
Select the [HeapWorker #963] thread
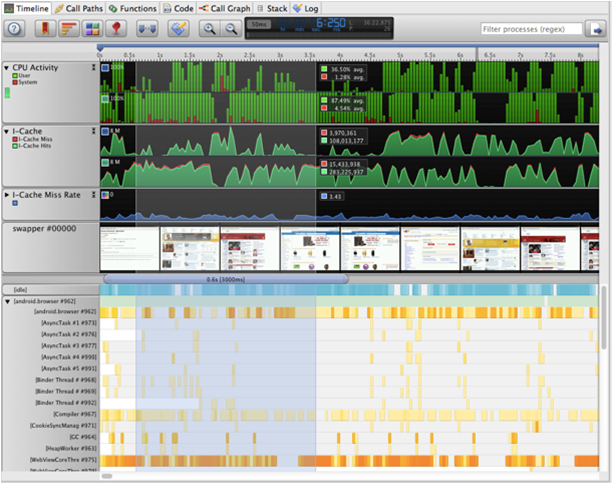pos(71,448)
